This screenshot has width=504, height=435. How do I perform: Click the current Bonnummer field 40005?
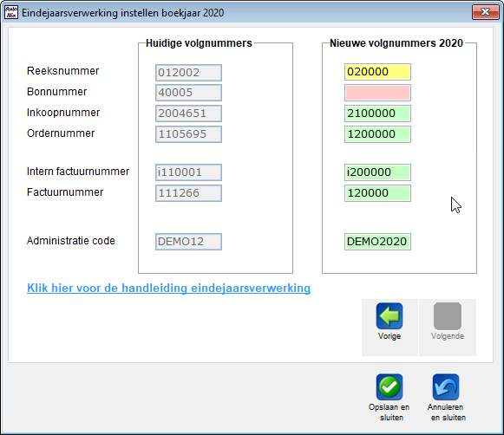pyautogui.click(x=189, y=93)
